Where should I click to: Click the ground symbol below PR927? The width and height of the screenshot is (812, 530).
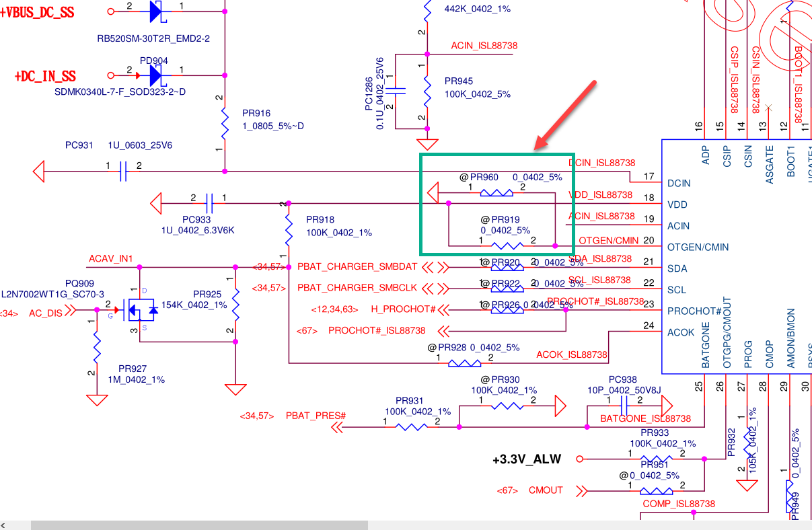97,400
